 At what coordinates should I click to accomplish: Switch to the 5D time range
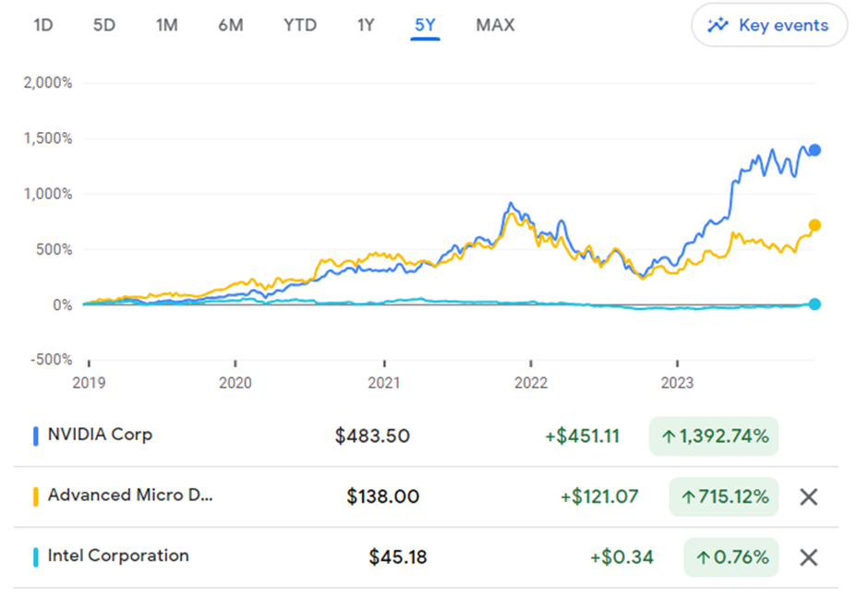(x=103, y=25)
